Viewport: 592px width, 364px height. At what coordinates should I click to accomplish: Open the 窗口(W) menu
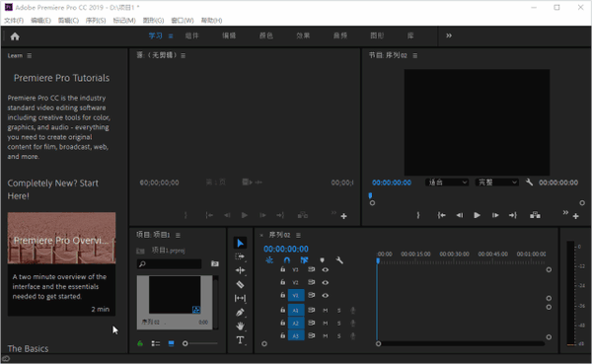(183, 21)
